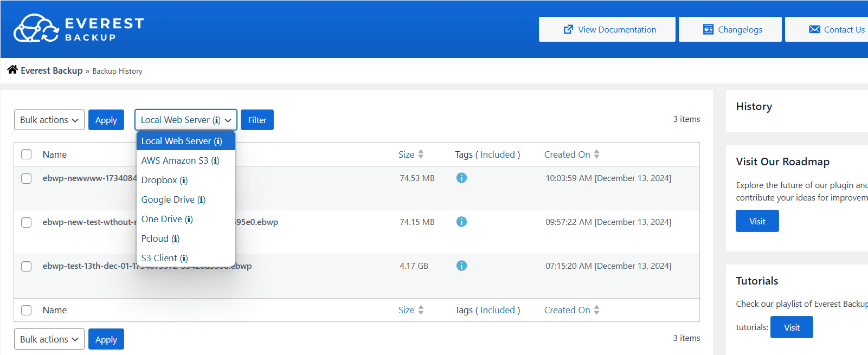This screenshot has width=868, height=355.
Task: Open the top Bulk actions dropdown
Action: pyautogui.click(x=49, y=120)
